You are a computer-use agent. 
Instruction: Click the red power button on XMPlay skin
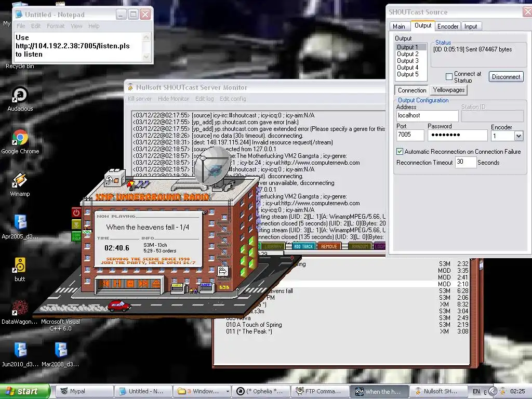click(x=76, y=212)
